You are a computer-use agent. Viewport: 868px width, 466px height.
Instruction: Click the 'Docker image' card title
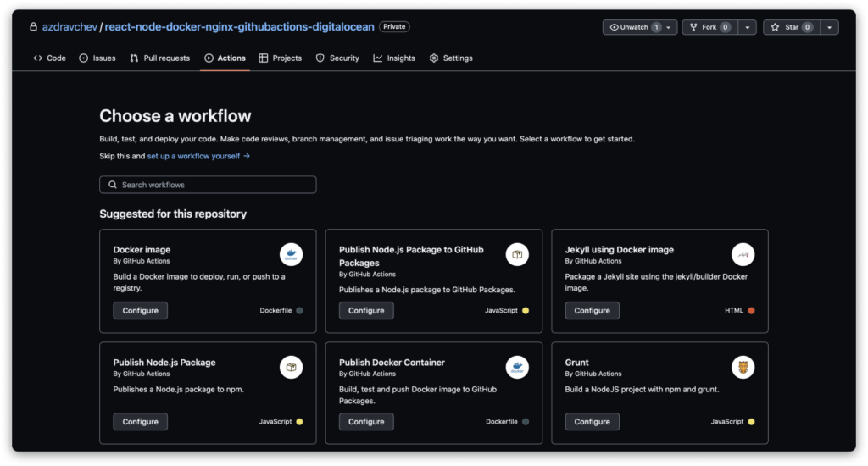click(x=142, y=250)
